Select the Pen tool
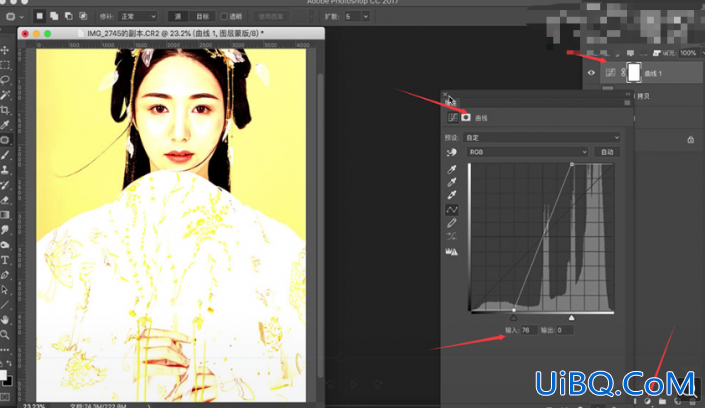 click(5, 275)
